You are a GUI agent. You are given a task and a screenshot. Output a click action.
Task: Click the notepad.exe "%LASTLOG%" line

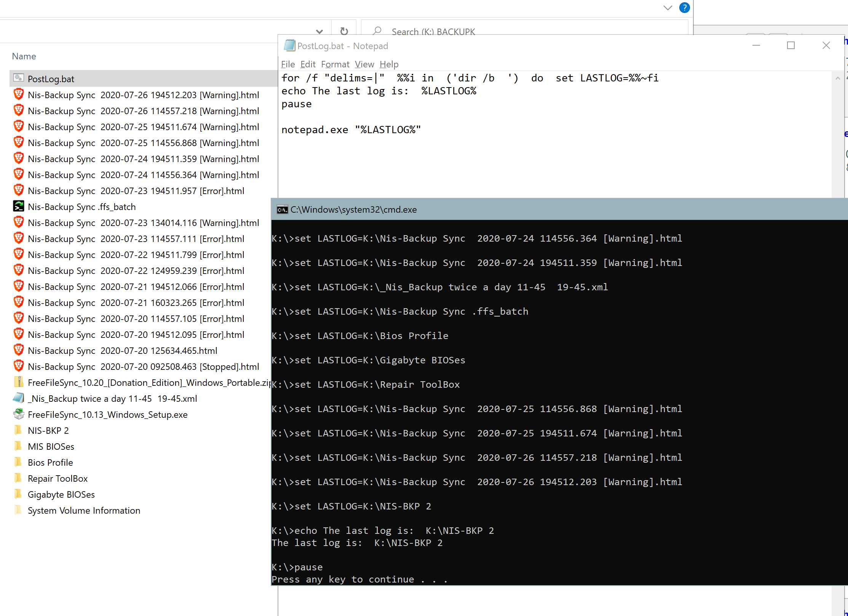[351, 130]
